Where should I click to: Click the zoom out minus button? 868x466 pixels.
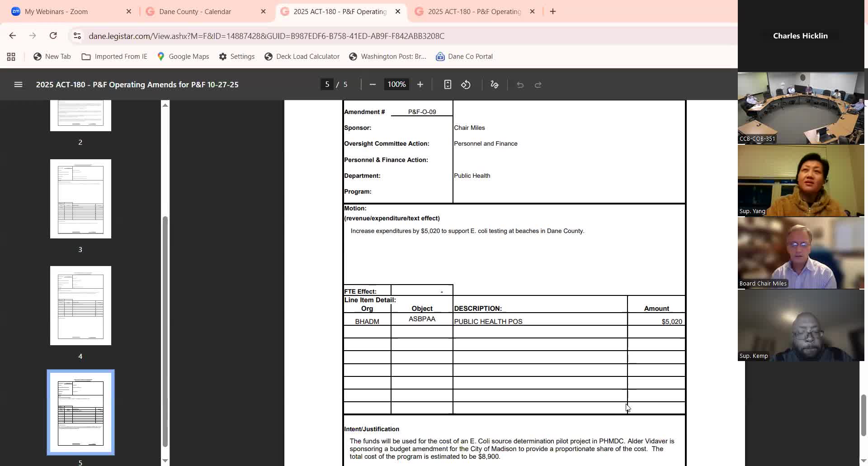click(373, 85)
